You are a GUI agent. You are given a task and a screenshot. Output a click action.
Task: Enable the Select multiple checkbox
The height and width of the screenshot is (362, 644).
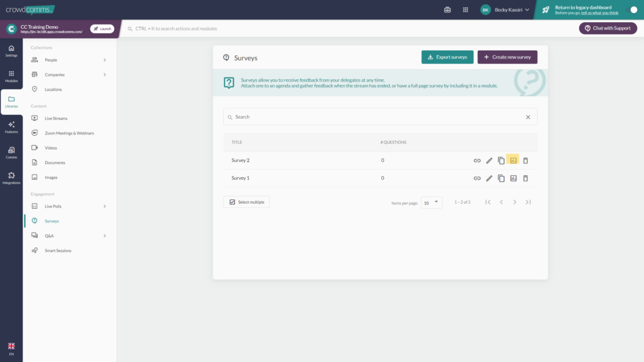click(233, 202)
